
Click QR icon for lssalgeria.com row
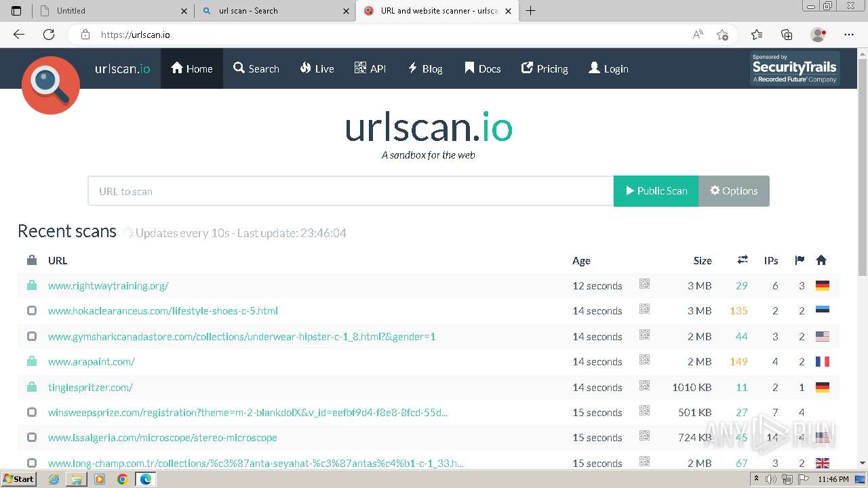click(x=644, y=436)
